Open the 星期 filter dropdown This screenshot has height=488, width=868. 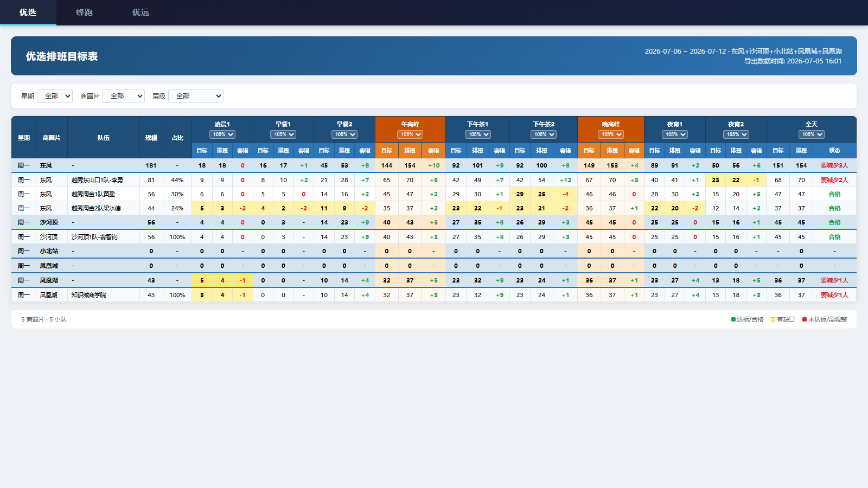tap(55, 96)
